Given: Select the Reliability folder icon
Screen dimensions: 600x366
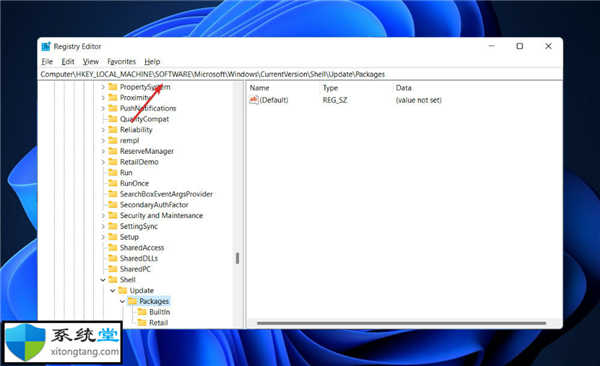Looking at the screenshot, I should [x=112, y=130].
